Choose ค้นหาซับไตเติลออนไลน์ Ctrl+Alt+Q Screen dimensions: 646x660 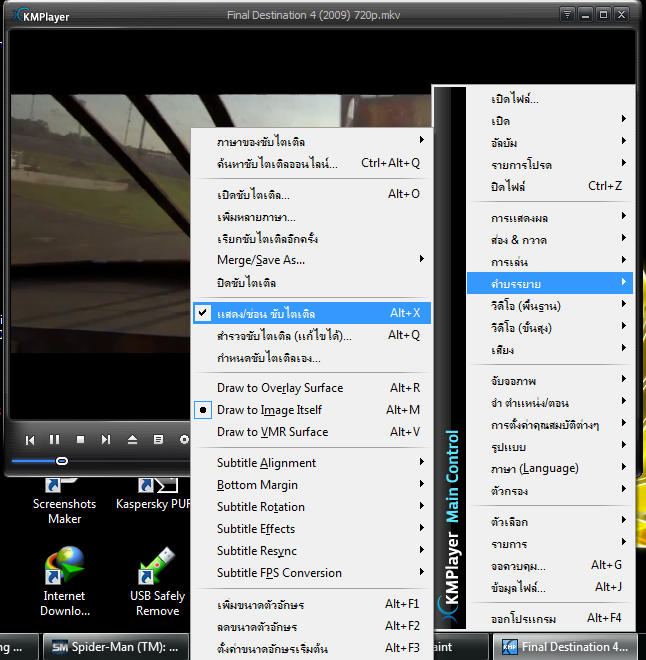click(x=312, y=163)
